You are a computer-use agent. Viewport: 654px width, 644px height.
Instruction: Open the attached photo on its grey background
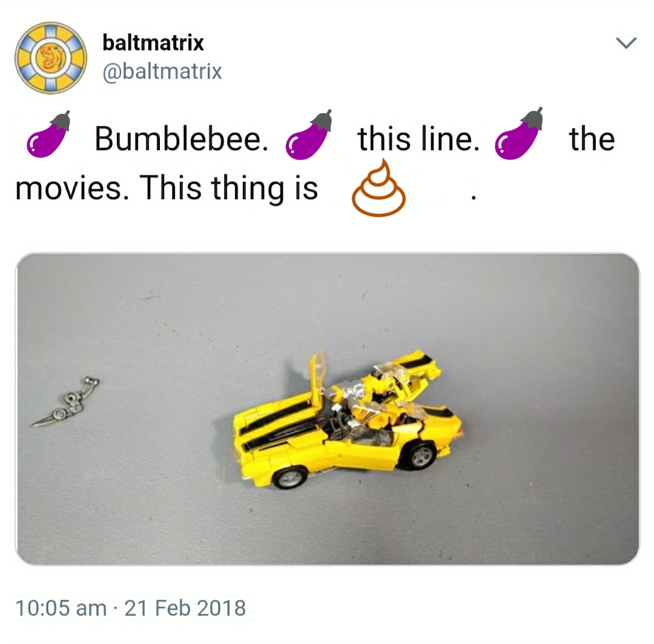point(328,409)
